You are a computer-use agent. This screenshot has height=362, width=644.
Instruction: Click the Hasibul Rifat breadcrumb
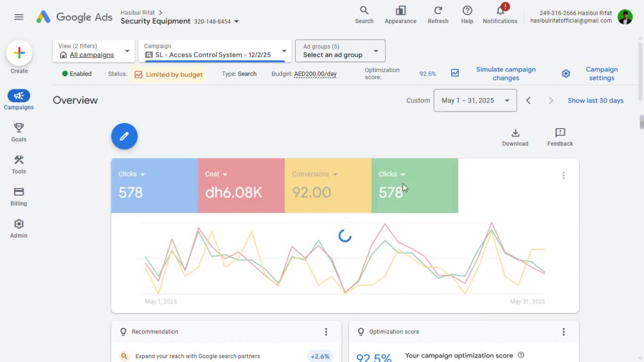pos(138,12)
